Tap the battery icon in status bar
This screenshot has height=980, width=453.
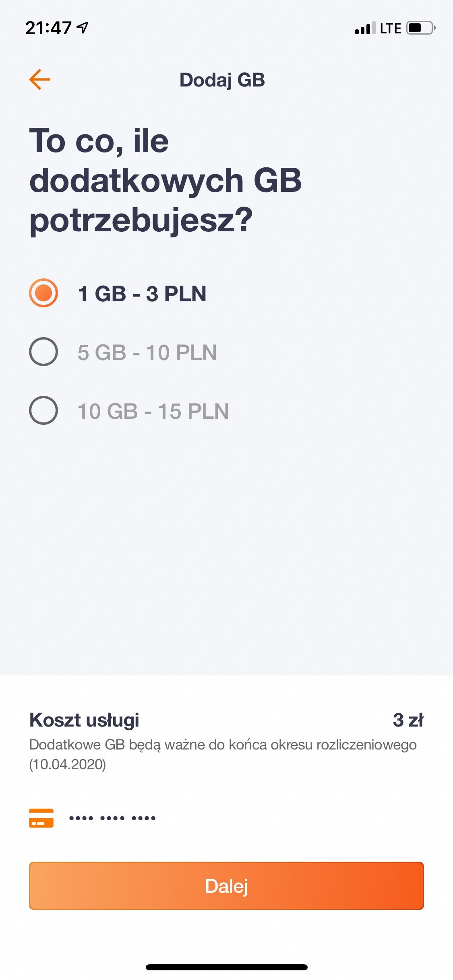click(420, 28)
